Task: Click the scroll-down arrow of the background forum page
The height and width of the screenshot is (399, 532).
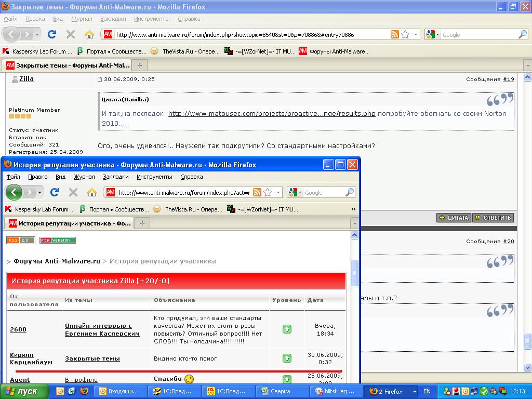Action: coord(528,367)
